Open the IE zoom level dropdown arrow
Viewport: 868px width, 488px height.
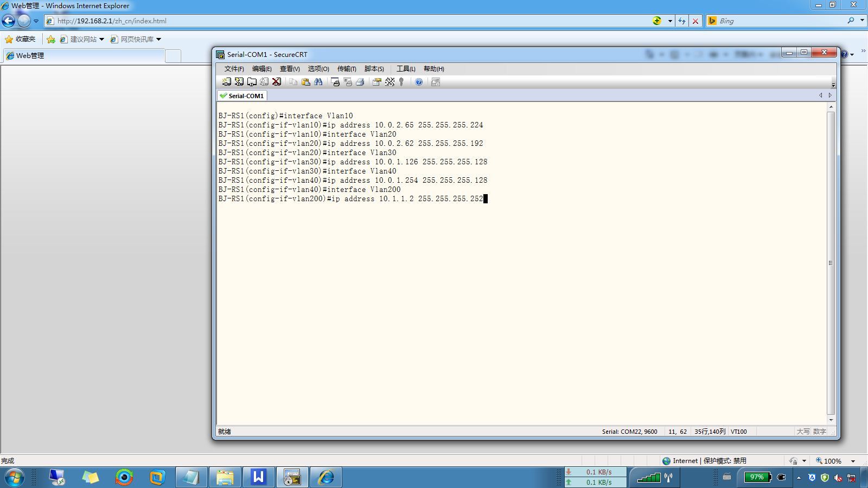pyautogui.click(x=853, y=461)
